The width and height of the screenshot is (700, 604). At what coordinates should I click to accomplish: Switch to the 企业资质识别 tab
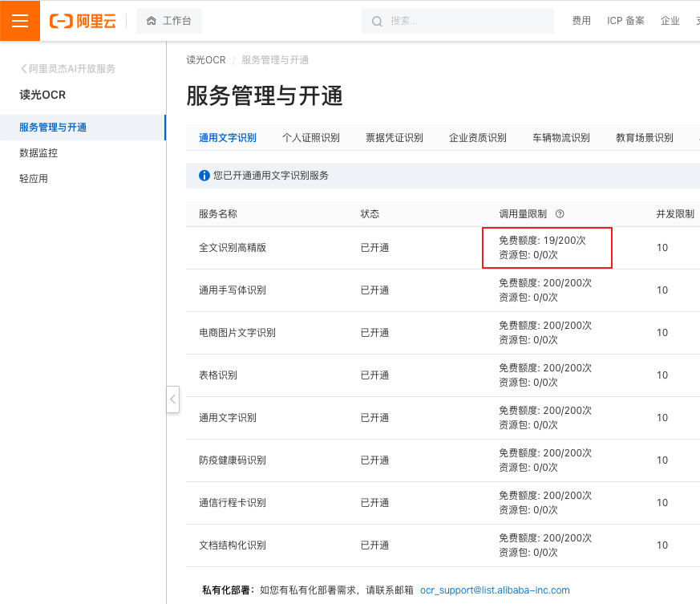478,138
